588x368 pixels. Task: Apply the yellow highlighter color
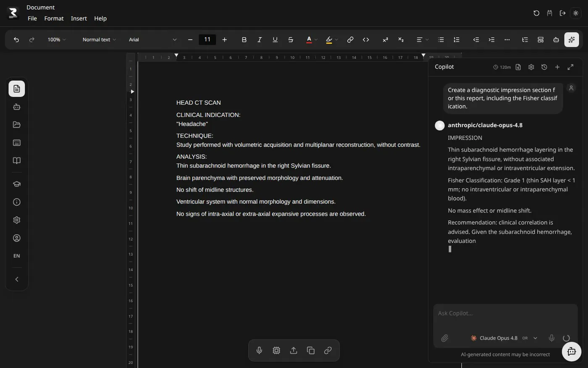point(329,39)
